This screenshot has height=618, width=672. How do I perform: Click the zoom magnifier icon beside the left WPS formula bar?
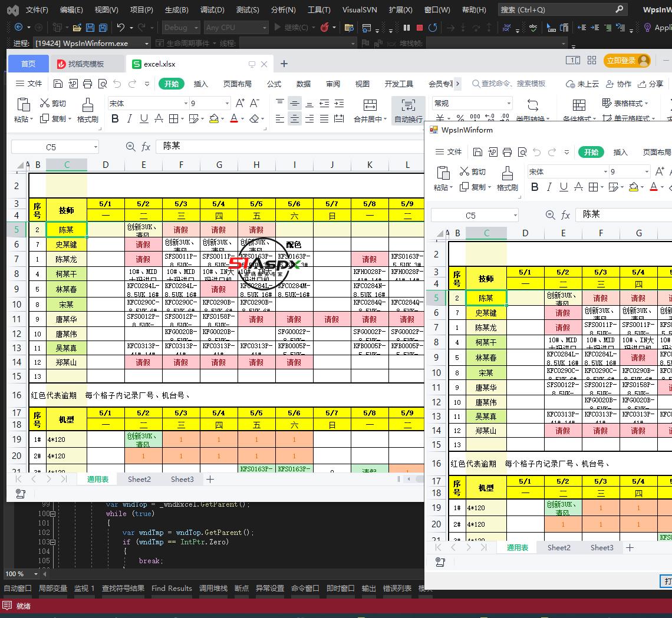(x=131, y=147)
